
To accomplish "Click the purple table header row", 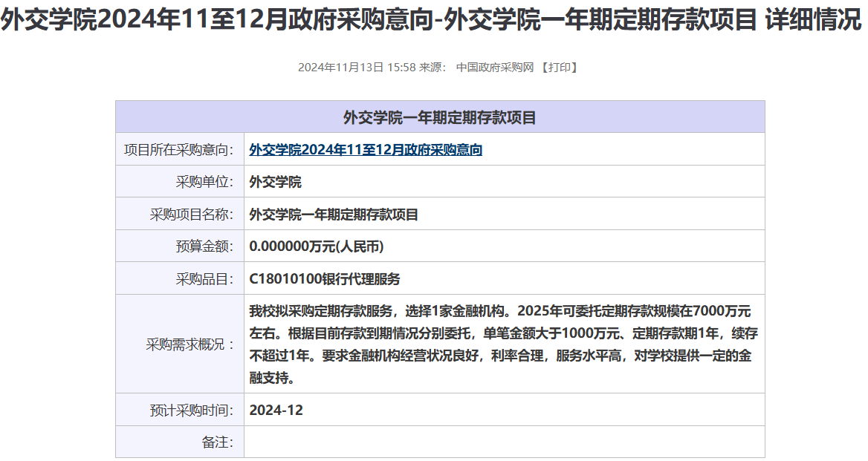I will click(440, 117).
